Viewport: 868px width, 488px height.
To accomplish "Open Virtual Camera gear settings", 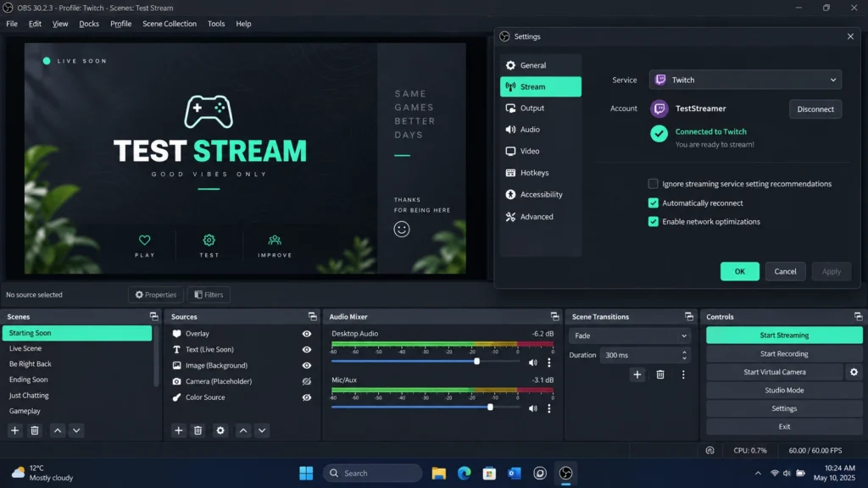I will click(x=854, y=373).
